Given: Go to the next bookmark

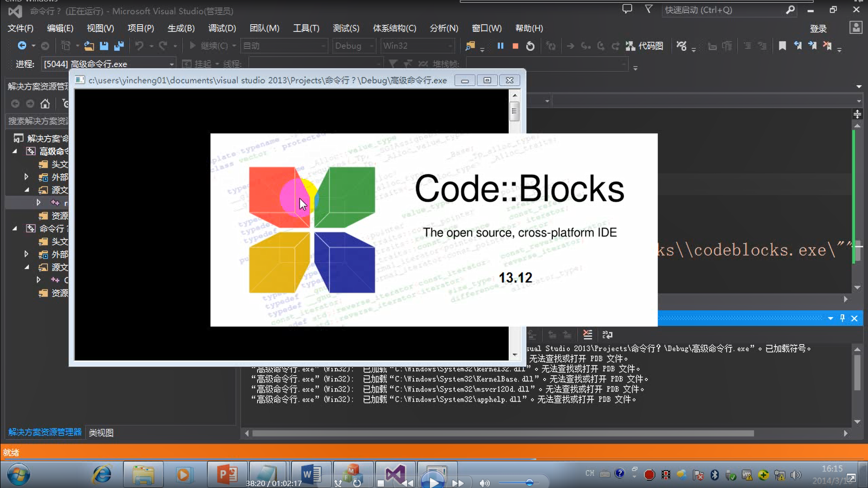Looking at the screenshot, I should click(x=812, y=46).
